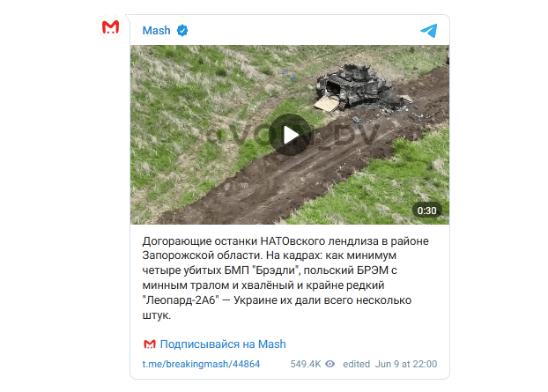The width and height of the screenshot is (548, 392).
Task: Click the 549.4K view count
Action: (306, 364)
